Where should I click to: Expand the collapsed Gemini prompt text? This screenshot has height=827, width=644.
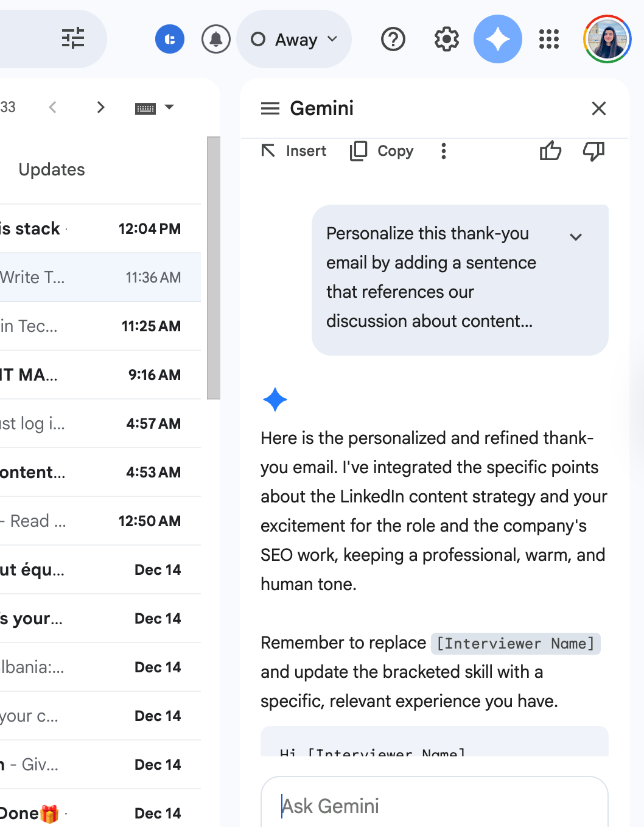[576, 236]
